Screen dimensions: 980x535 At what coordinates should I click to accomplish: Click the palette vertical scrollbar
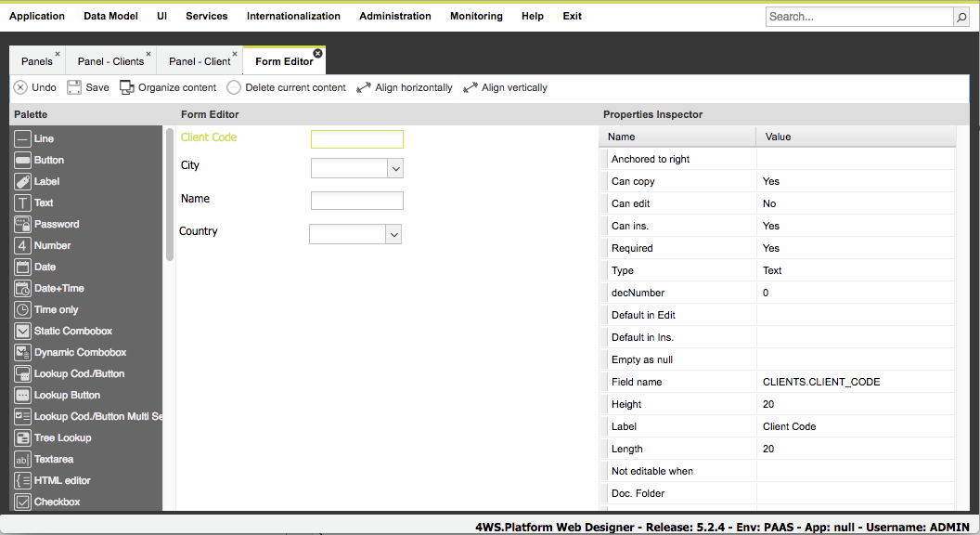pyautogui.click(x=170, y=194)
